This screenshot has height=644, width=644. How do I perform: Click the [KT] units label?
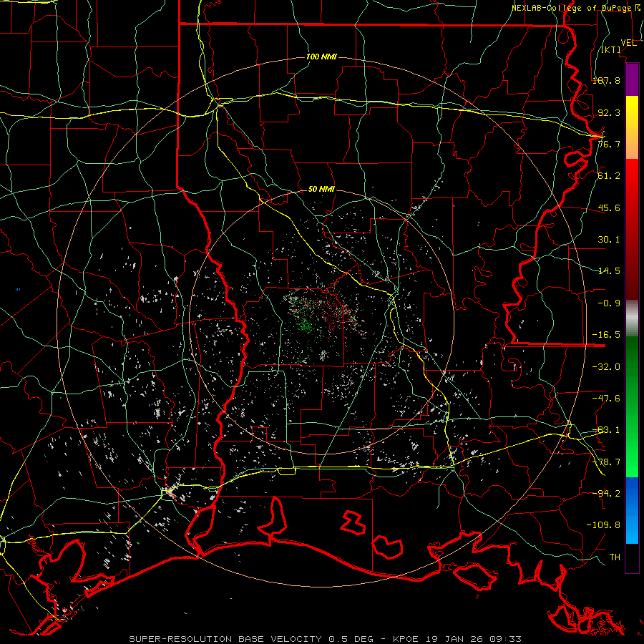[x=611, y=49]
